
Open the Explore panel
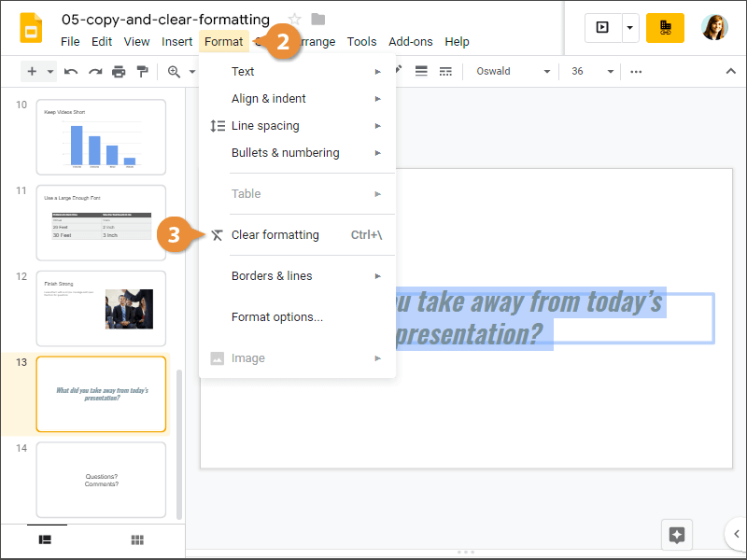[x=676, y=535]
